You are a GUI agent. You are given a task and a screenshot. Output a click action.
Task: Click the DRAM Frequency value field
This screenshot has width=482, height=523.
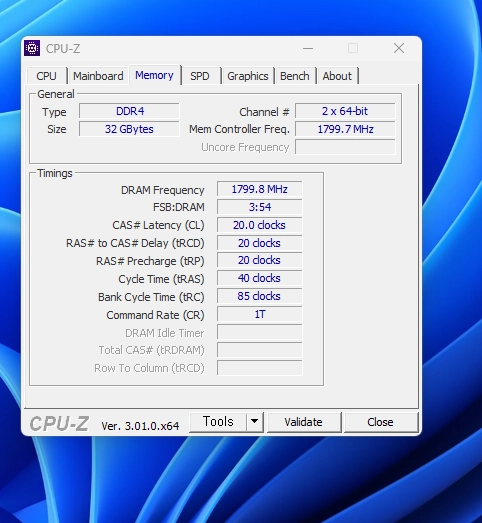pyautogui.click(x=260, y=189)
